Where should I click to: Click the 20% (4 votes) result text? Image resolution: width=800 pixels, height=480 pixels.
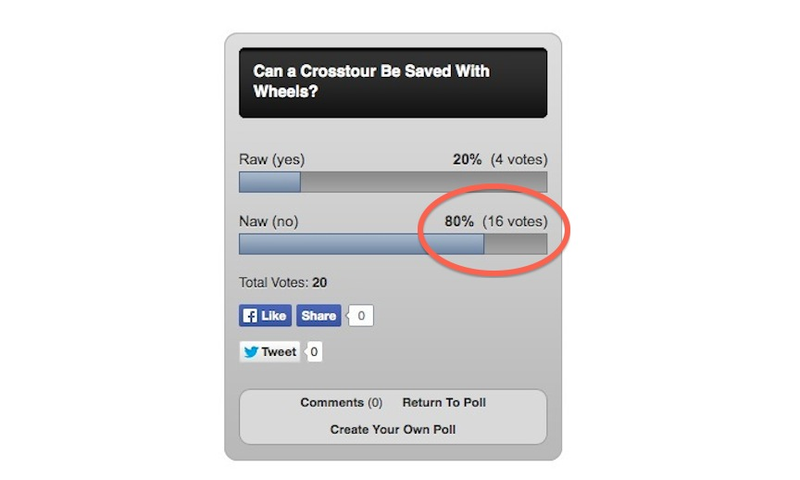coord(500,160)
